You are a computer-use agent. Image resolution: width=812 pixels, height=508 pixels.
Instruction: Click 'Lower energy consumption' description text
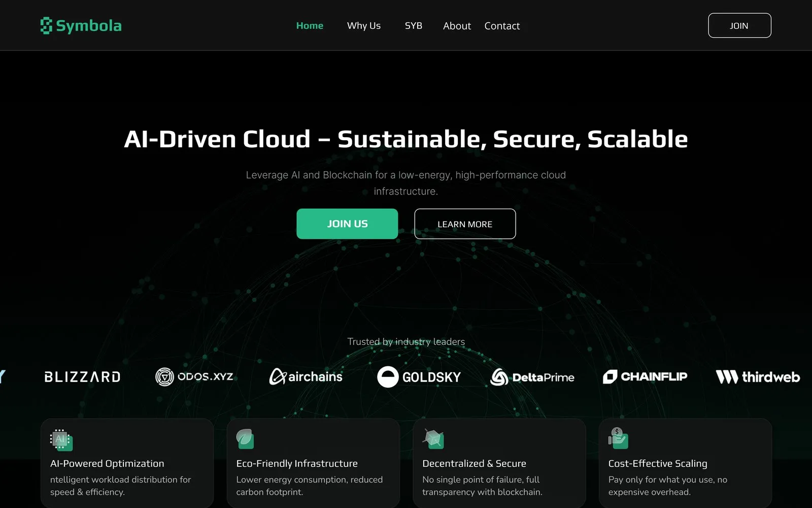pos(310,486)
